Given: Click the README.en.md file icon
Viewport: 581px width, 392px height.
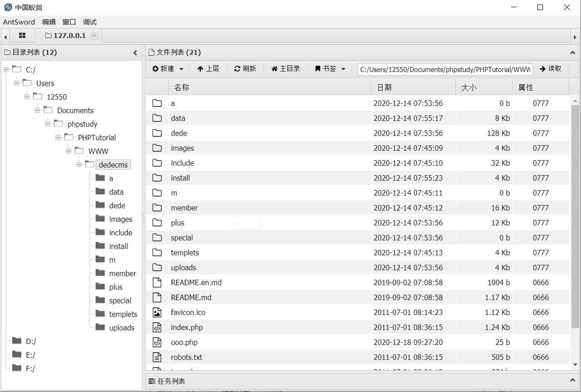Looking at the screenshot, I should point(157,282).
